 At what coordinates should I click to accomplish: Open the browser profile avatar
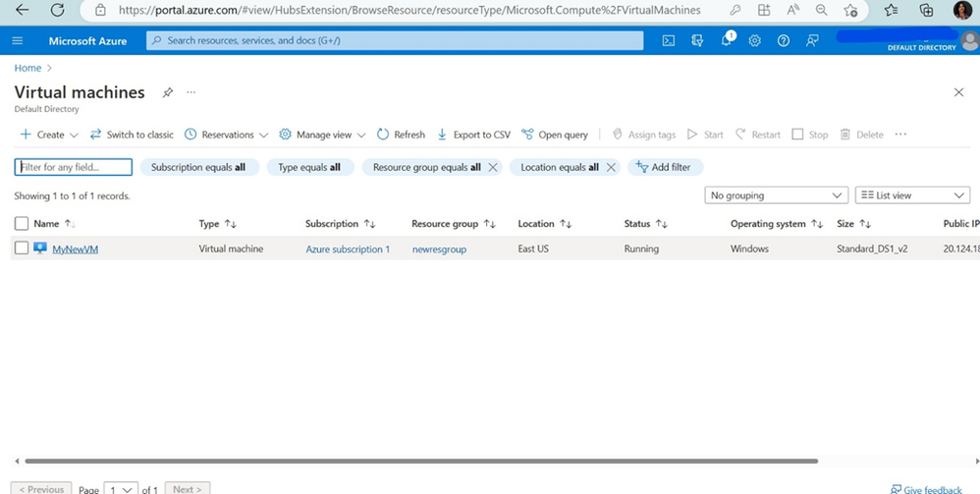pos(962,10)
